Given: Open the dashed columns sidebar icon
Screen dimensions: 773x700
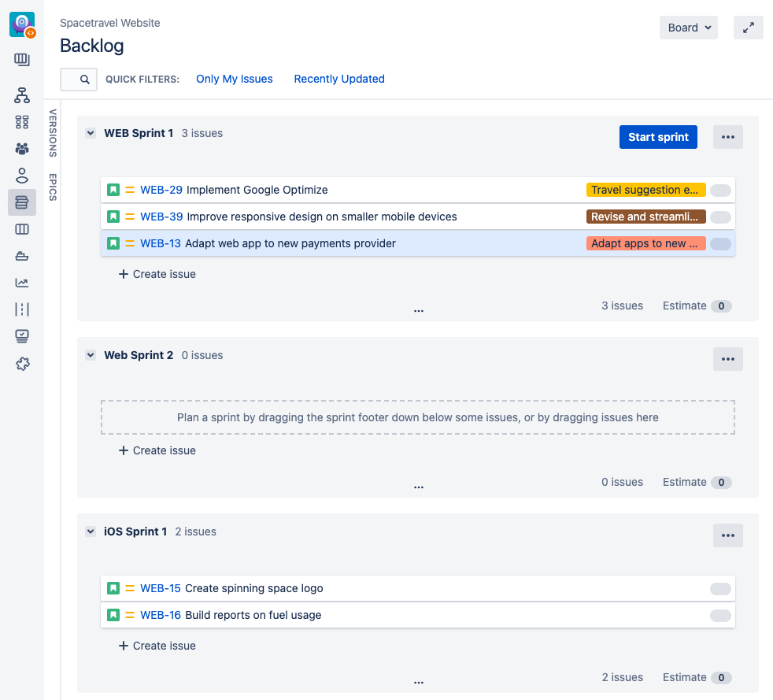Looking at the screenshot, I should [22, 309].
